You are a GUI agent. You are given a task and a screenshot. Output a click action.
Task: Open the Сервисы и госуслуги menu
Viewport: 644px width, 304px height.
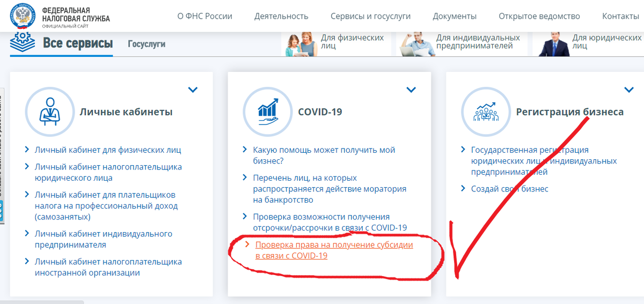click(370, 16)
